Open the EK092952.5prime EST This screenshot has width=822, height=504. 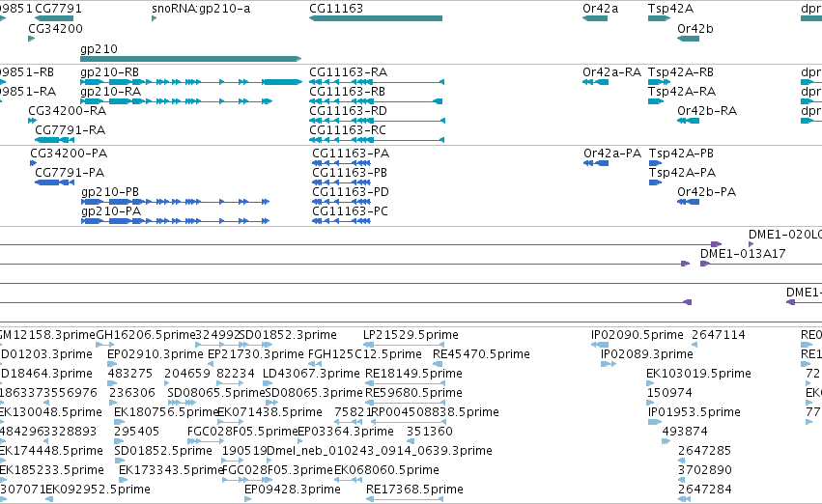pyautogui.click(x=49, y=499)
